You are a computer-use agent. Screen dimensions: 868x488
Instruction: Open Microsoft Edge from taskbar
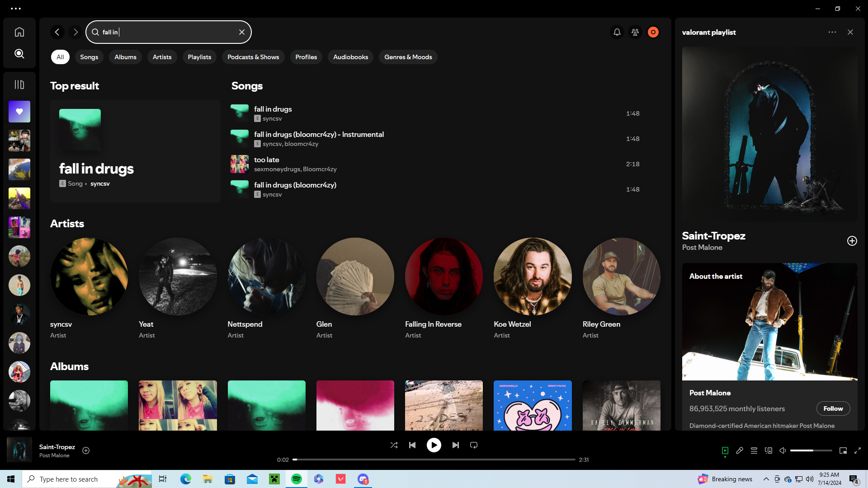click(x=186, y=479)
